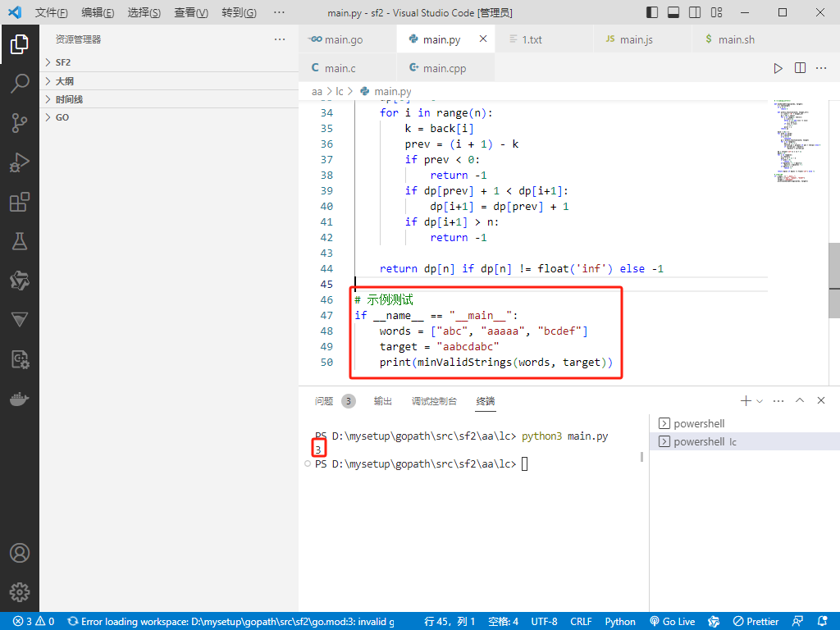Close the main.py editor tab
This screenshot has width=840, height=630.
[x=482, y=39]
